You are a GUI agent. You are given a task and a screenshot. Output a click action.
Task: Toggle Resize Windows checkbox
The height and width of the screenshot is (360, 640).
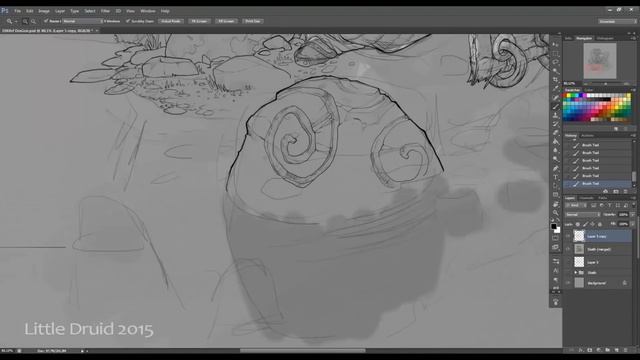(47, 21)
